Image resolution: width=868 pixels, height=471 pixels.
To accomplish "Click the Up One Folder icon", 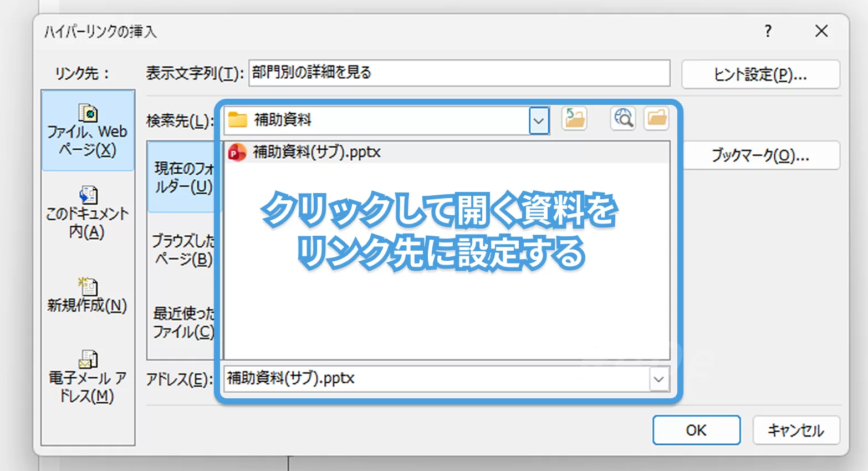I will [x=574, y=118].
